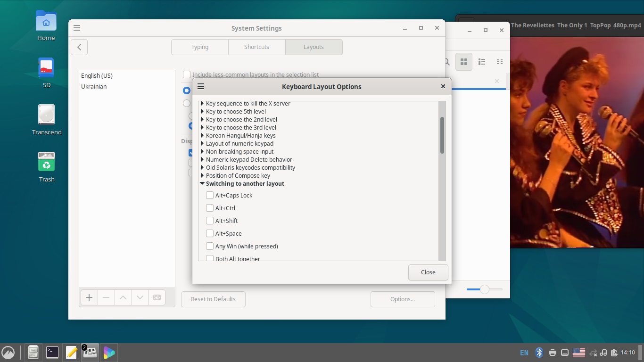Viewport: 644px width, 362px height.
Task: Close the file manager tab with the x
Action: [x=496, y=81]
